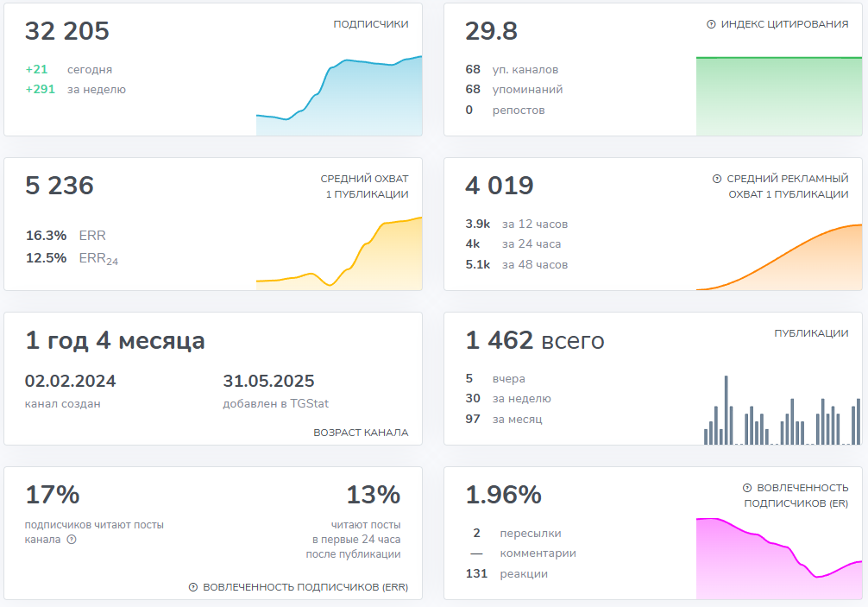Click the '68 уп. каналов' row
The image size is (868, 607).
(x=512, y=69)
